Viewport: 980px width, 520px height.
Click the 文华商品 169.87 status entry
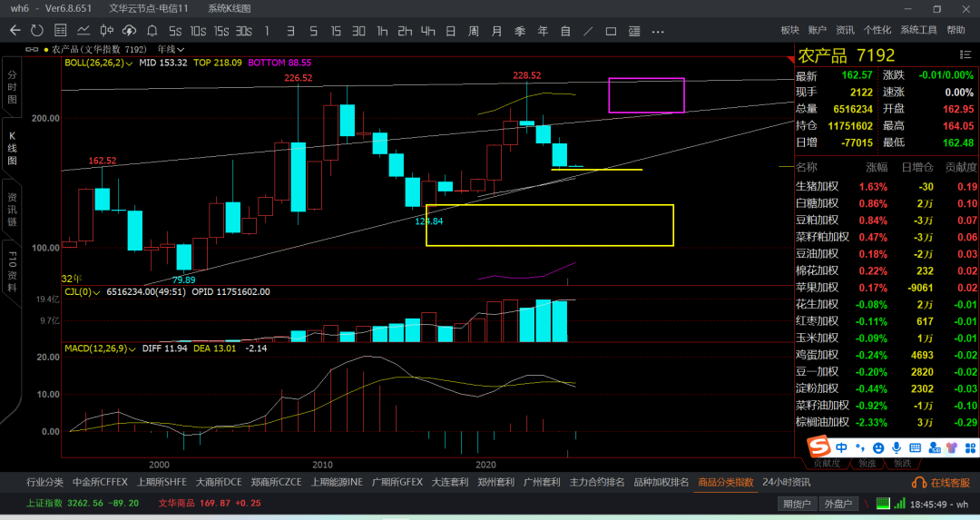click(x=210, y=503)
